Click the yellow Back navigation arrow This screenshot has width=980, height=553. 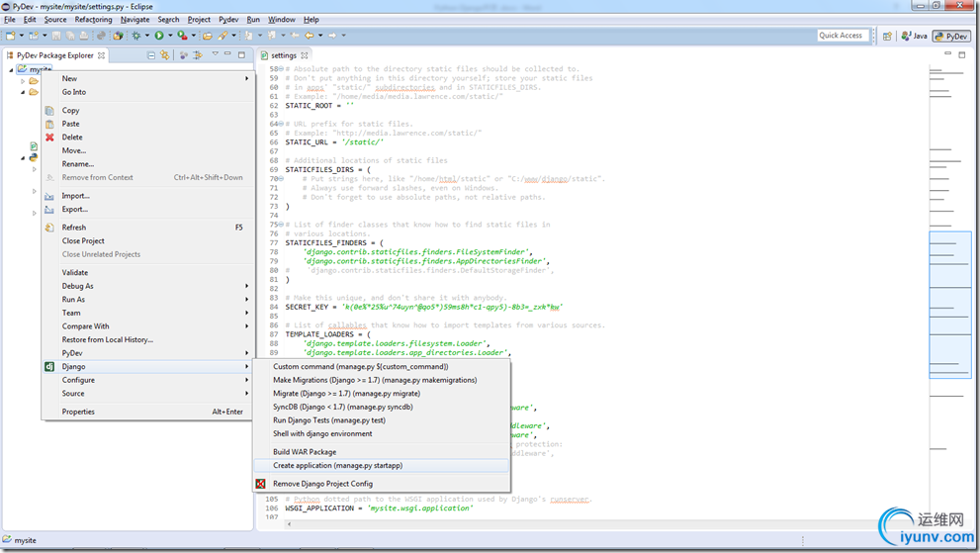(310, 36)
